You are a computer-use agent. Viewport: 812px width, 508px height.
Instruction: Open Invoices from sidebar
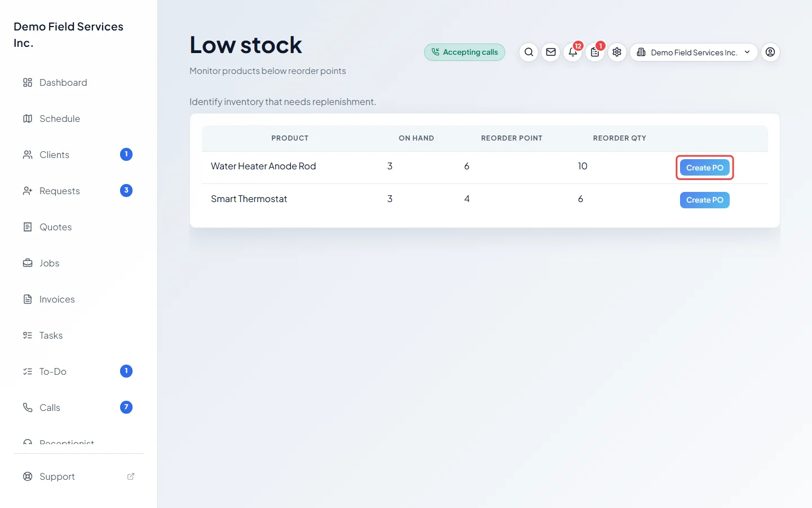tap(79, 299)
